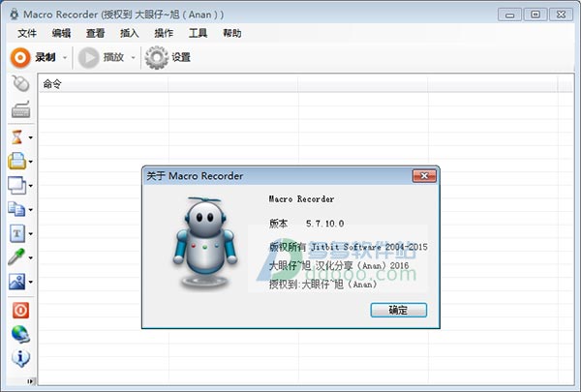Viewport: 581px width, 392px height.
Task: Click the clipboard paste icon in sidebar
Action: pyautogui.click(x=16, y=162)
